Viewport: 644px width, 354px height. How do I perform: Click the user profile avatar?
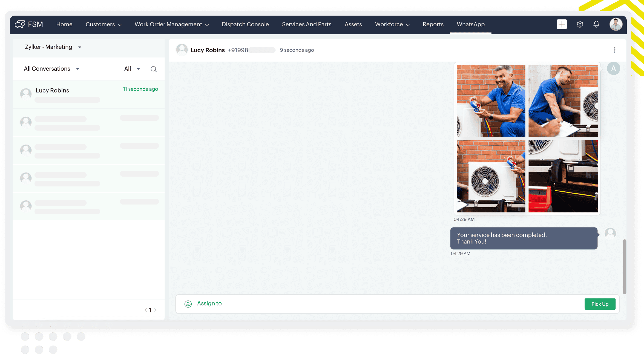pos(616,24)
